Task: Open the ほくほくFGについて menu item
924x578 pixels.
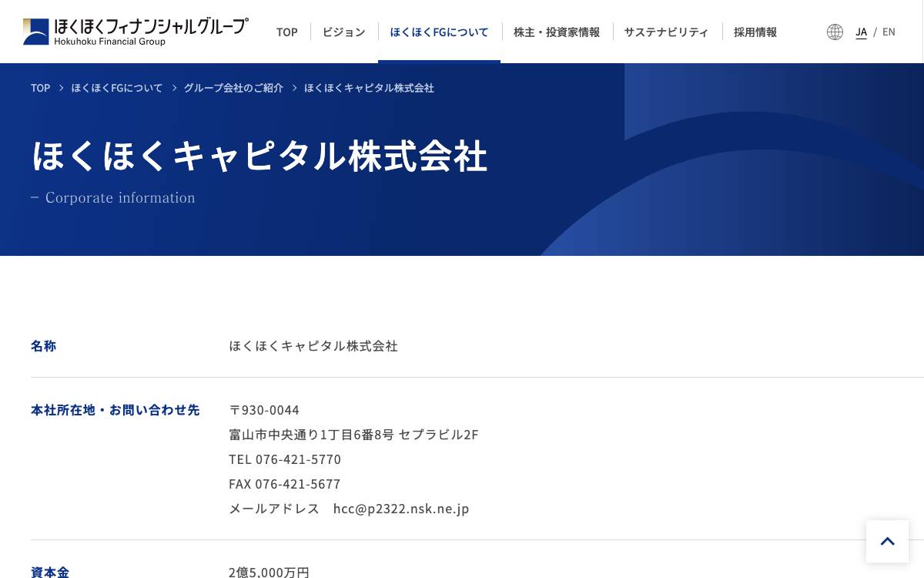Action: pyautogui.click(x=439, y=32)
